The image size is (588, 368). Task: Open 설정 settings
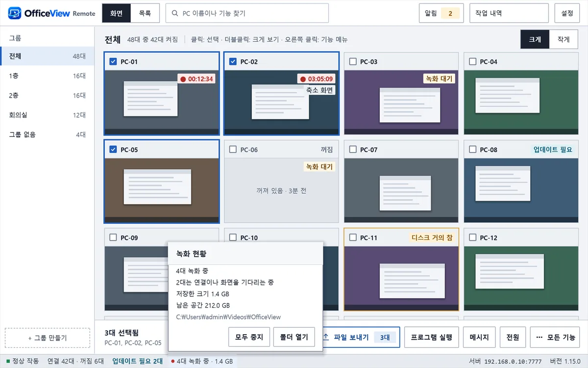[567, 13]
